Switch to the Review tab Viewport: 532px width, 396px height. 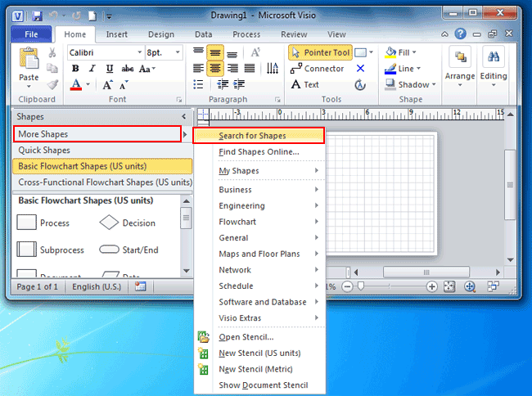coord(294,34)
